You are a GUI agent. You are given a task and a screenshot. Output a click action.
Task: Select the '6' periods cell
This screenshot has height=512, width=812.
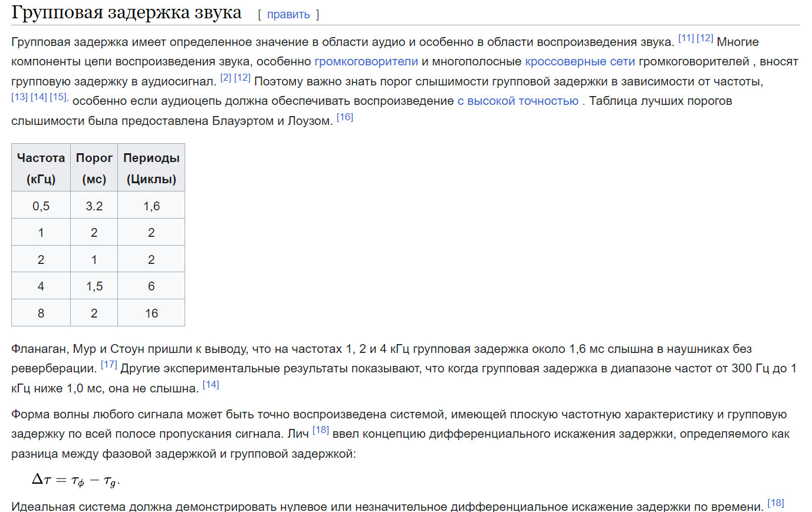pyautogui.click(x=152, y=286)
